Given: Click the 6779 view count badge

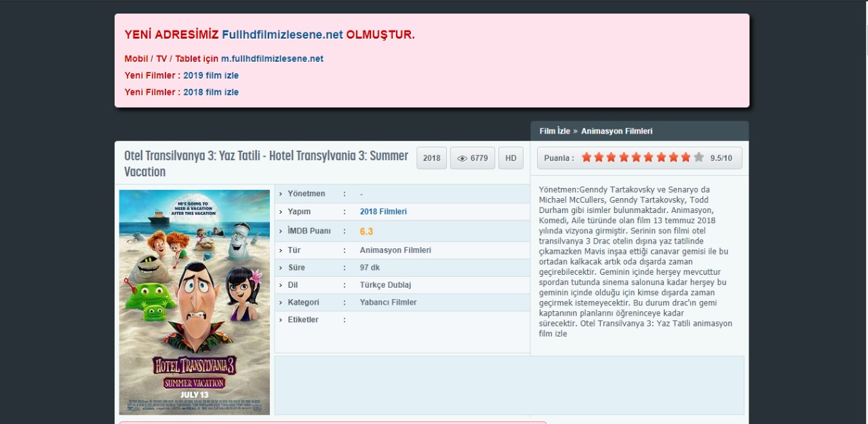Looking at the screenshot, I should point(473,158).
